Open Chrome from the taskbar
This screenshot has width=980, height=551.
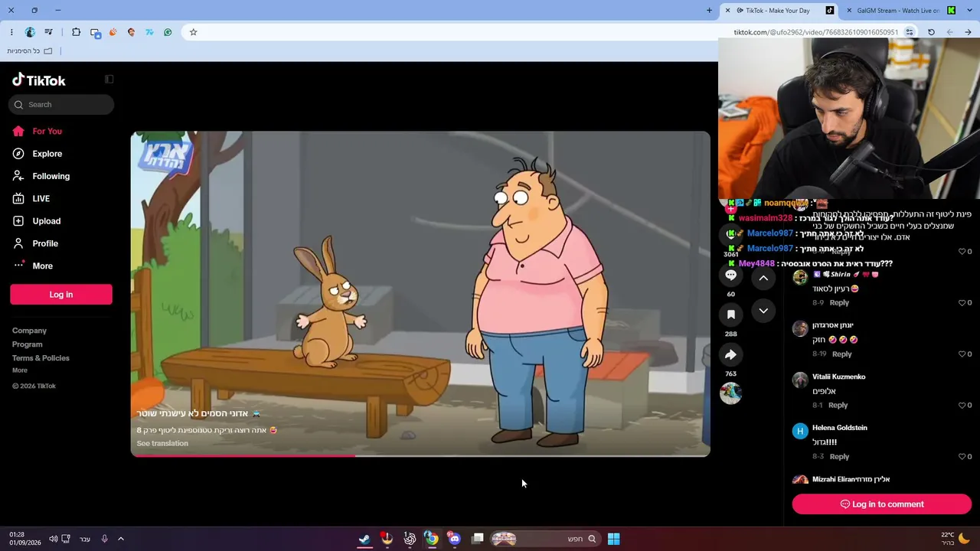pyautogui.click(x=432, y=539)
